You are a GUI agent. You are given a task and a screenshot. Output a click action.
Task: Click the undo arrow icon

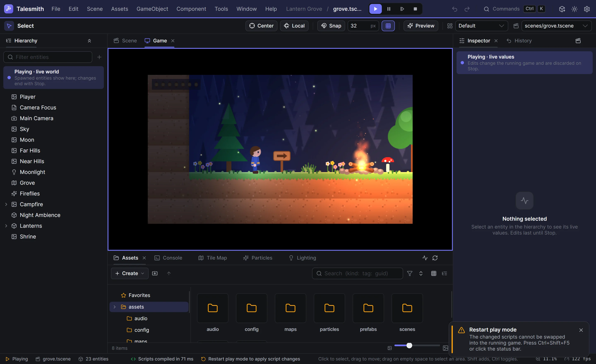click(454, 9)
